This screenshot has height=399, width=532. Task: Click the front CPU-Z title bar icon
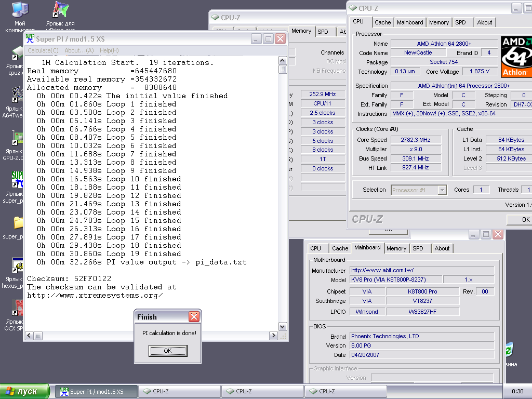coord(353,8)
